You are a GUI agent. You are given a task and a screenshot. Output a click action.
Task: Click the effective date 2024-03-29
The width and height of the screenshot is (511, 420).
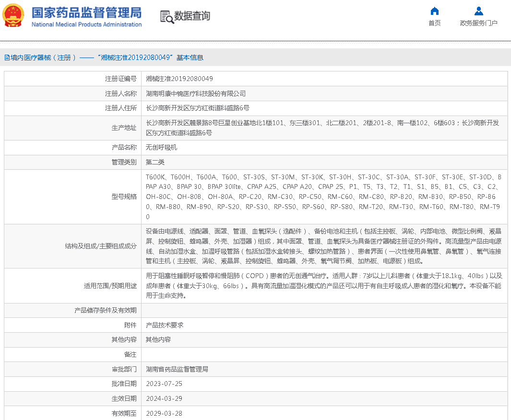(164, 398)
